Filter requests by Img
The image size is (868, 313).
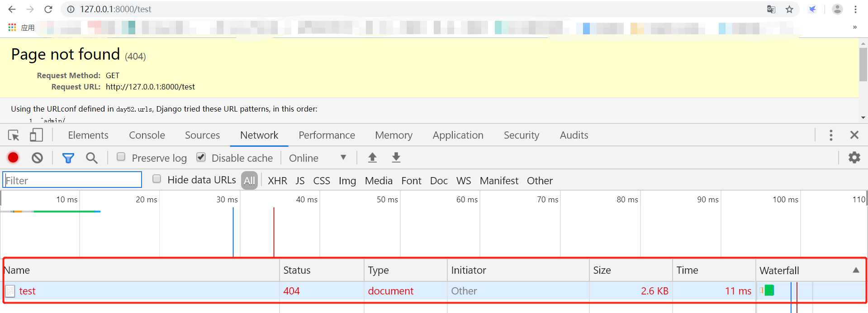347,181
